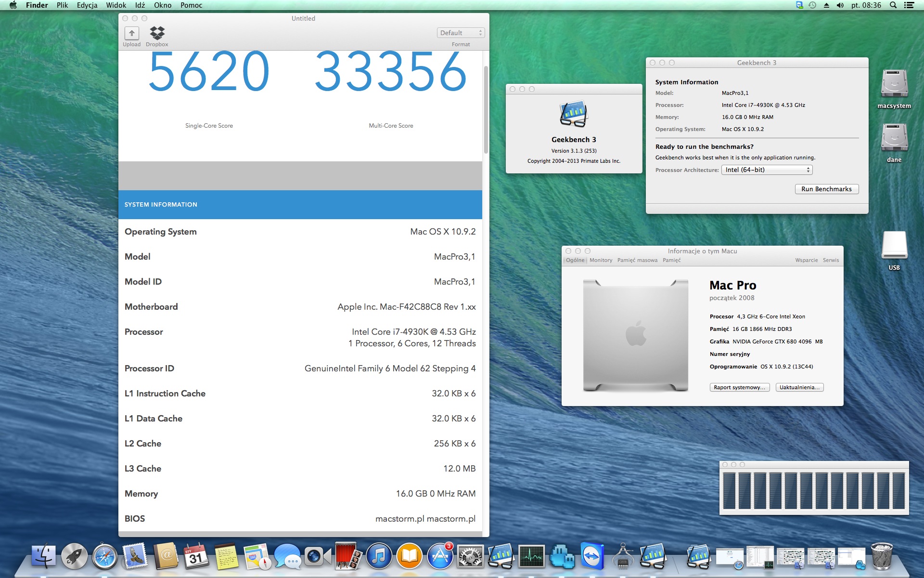Click the L3 Cache value 12.0 MB

(459, 469)
